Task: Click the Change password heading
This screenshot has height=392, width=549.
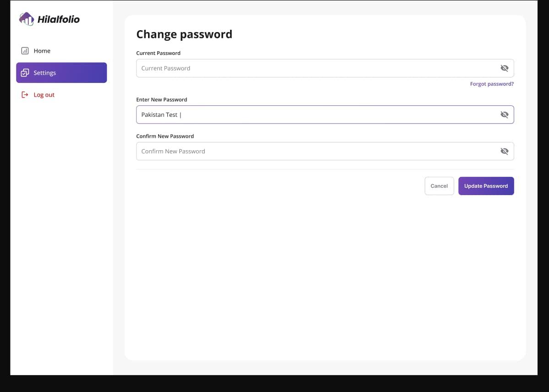Action: [184, 34]
